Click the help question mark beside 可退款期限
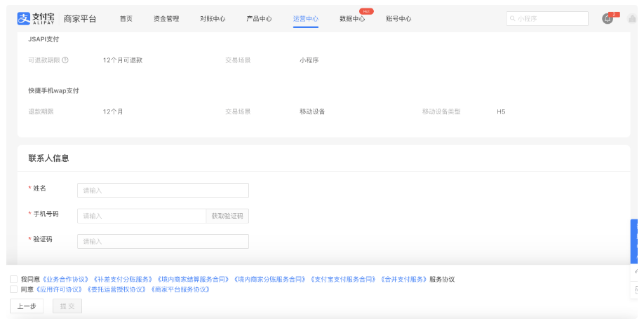This screenshot has width=644, height=321. [x=65, y=60]
